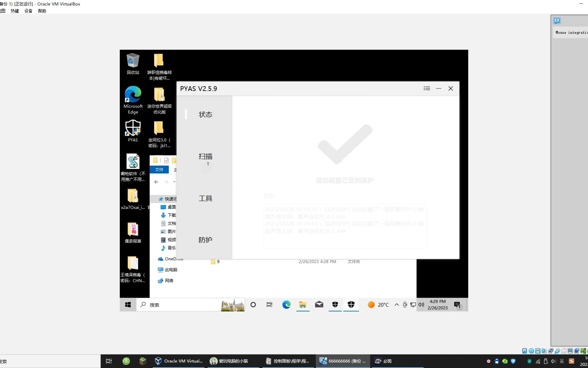Open the guest Windows Start menu
This screenshot has width=588, height=368.
[128, 305]
